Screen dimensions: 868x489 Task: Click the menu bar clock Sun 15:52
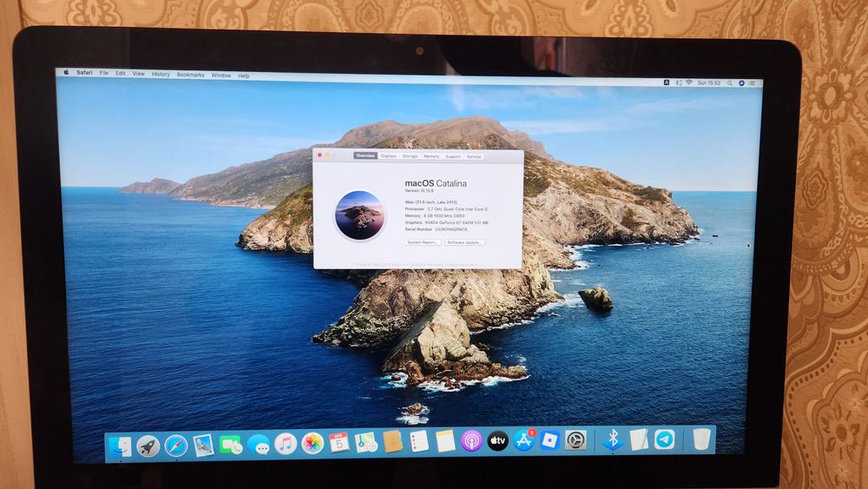[709, 83]
